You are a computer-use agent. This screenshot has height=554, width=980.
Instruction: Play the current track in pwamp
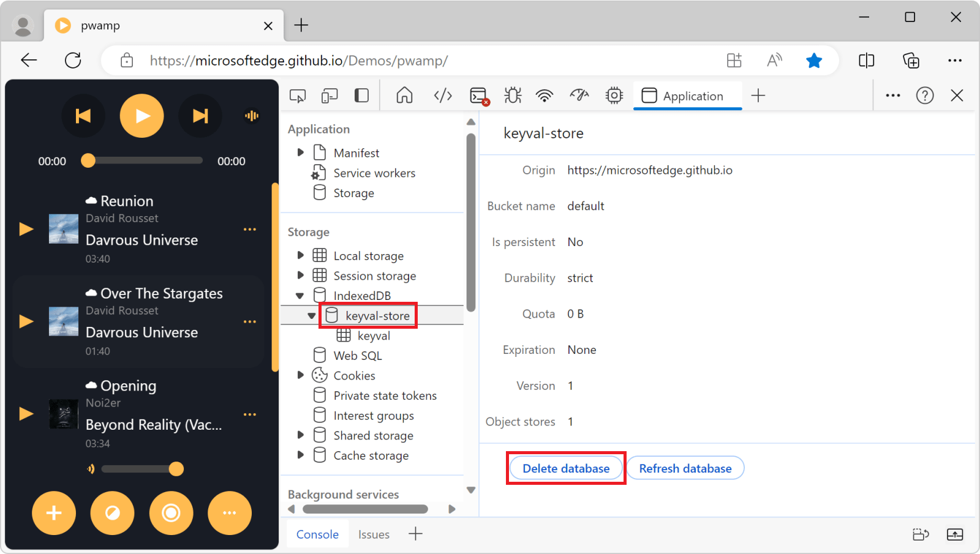coord(141,115)
